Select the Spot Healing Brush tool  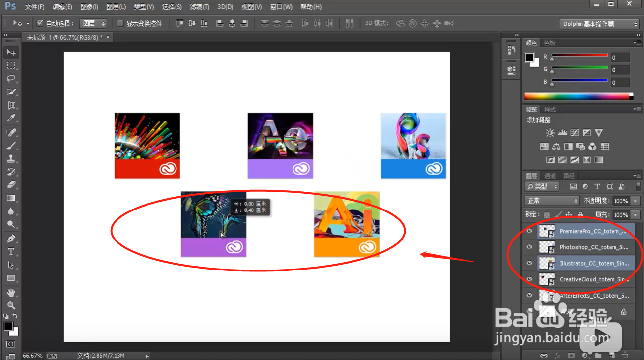click(x=11, y=133)
